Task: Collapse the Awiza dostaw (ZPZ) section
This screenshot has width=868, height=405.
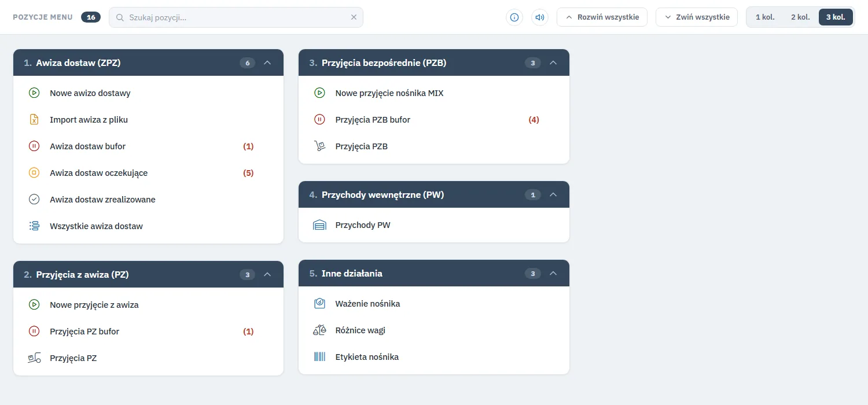Action: [x=267, y=63]
